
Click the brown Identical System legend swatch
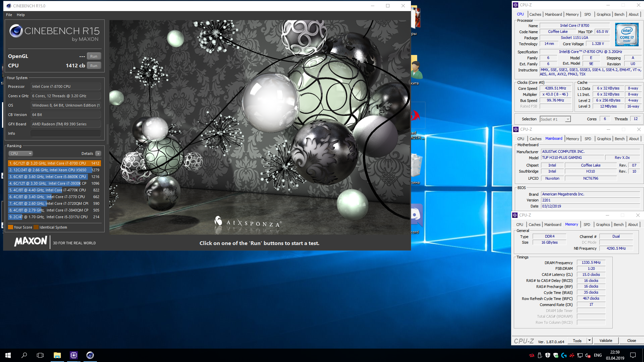[36, 227]
